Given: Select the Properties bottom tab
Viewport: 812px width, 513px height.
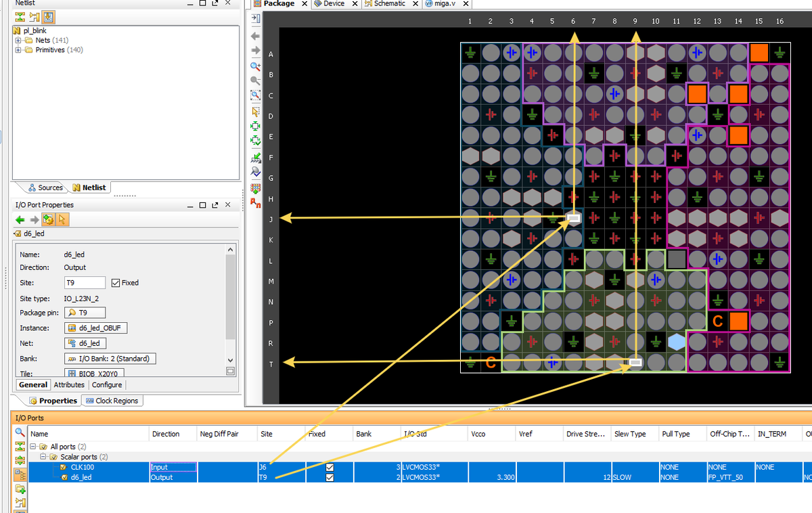Looking at the screenshot, I should tap(53, 401).
